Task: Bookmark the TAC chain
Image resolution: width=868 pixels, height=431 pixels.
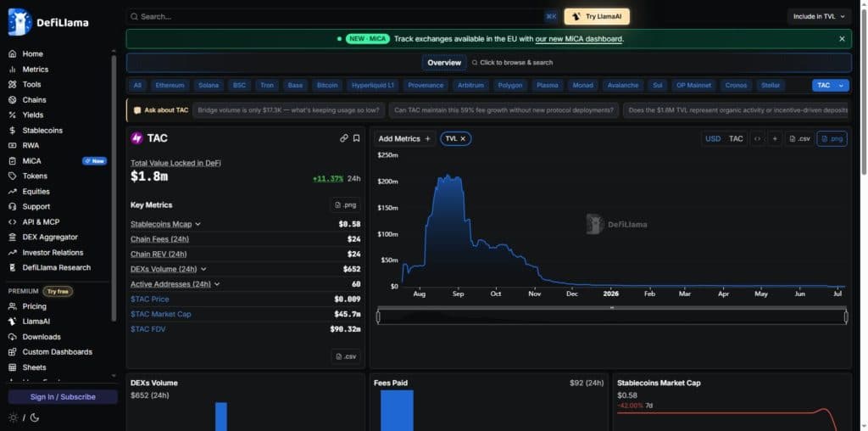Action: click(357, 138)
